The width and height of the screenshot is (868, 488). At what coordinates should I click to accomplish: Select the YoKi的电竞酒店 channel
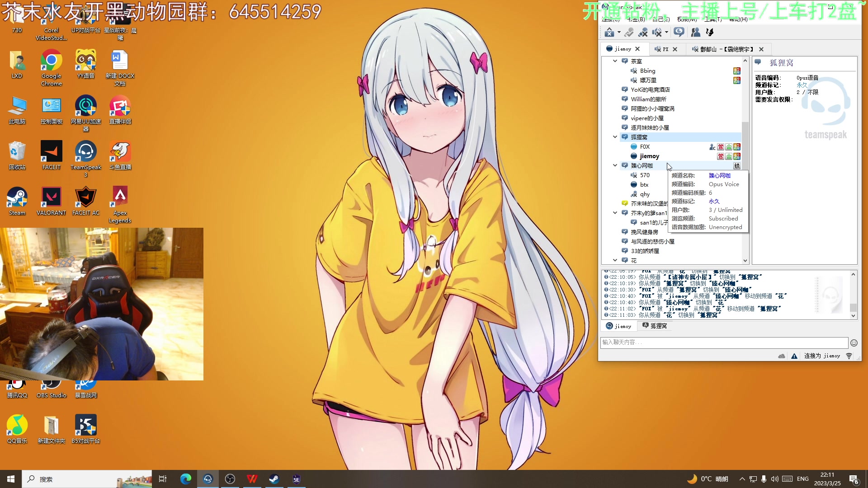pyautogui.click(x=650, y=89)
